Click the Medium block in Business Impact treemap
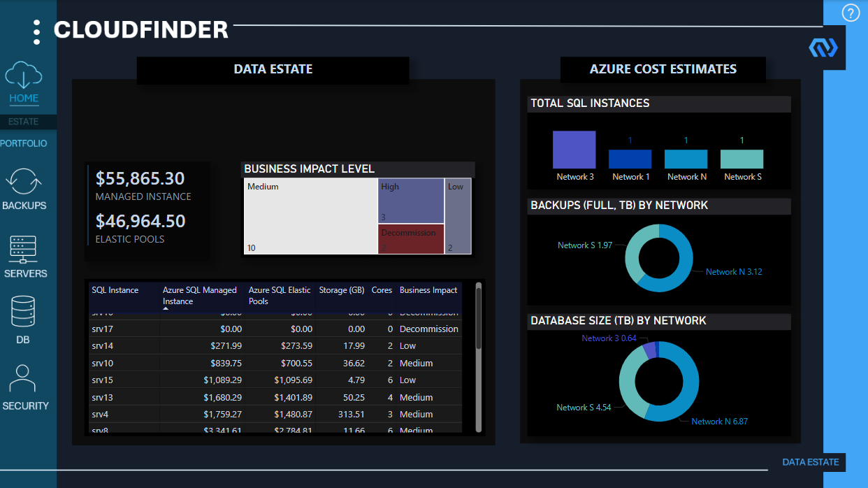Image resolution: width=868 pixels, height=488 pixels. click(x=311, y=216)
